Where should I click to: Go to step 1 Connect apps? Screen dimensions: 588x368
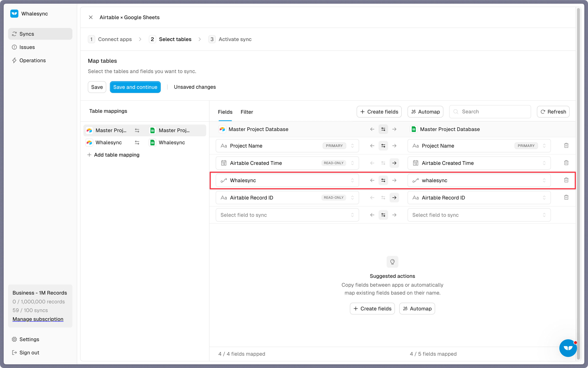[110, 39]
